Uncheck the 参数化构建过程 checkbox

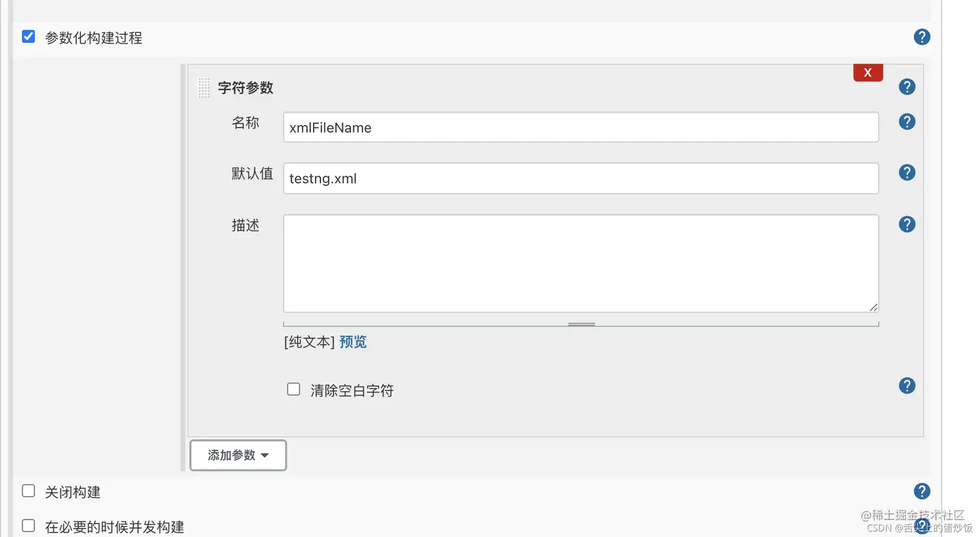point(29,37)
